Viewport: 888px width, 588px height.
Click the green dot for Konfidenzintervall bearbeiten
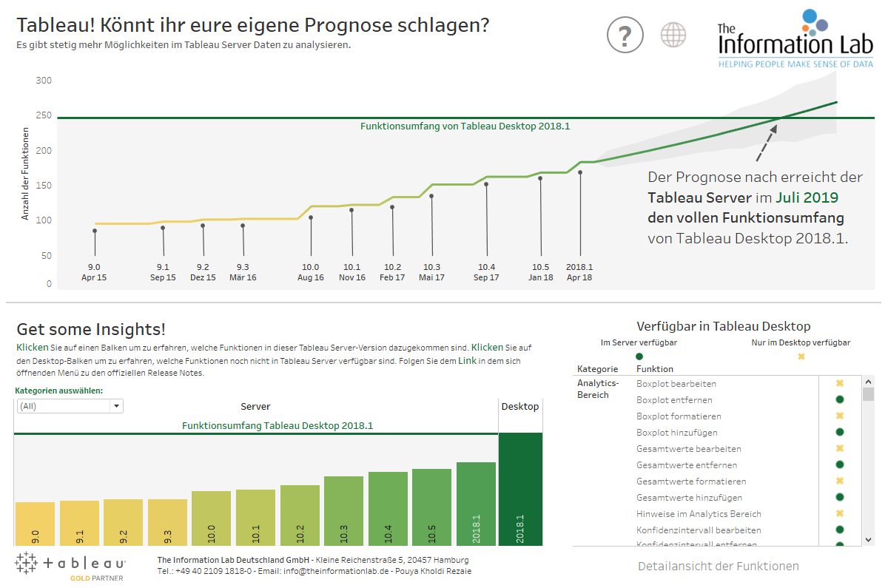pos(840,530)
